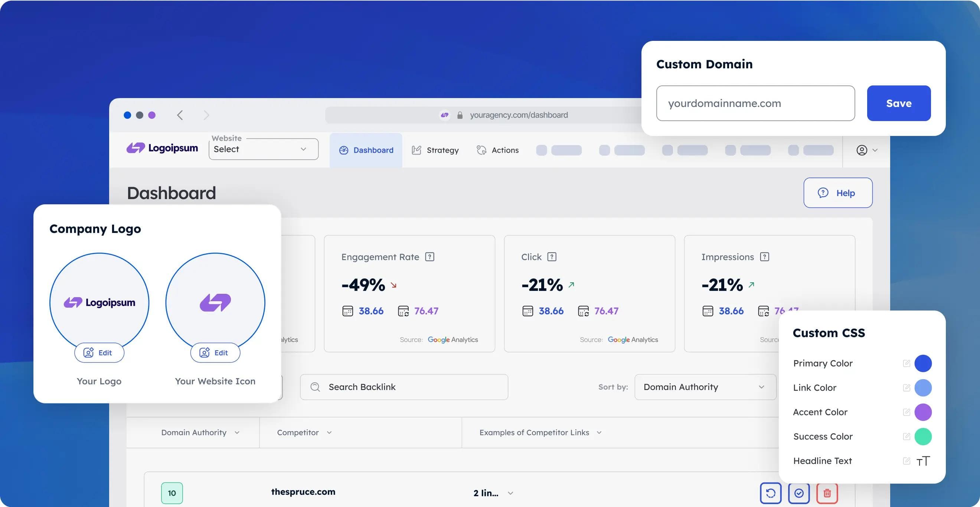
Task: Click the domain authority score 10 badge
Action: [x=172, y=493]
